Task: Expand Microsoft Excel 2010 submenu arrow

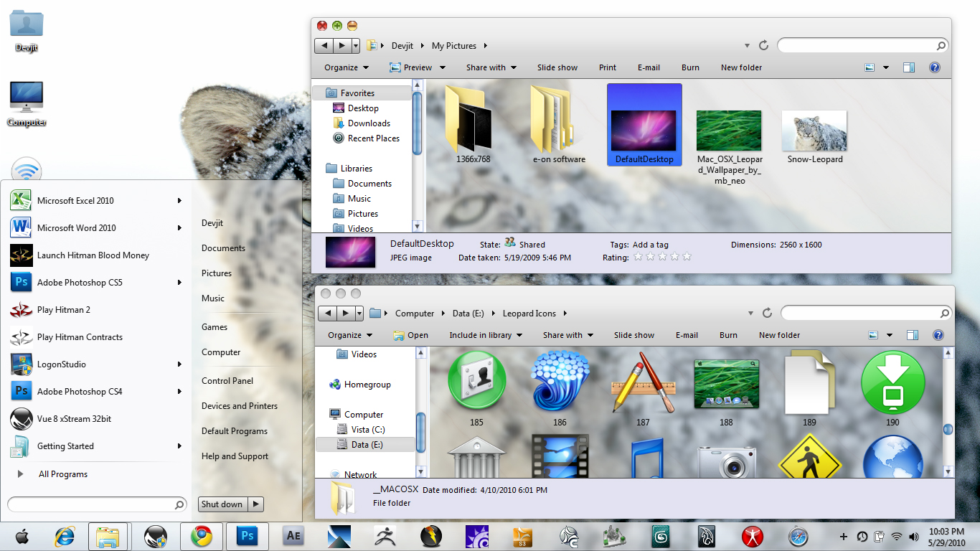Action: [x=179, y=201]
